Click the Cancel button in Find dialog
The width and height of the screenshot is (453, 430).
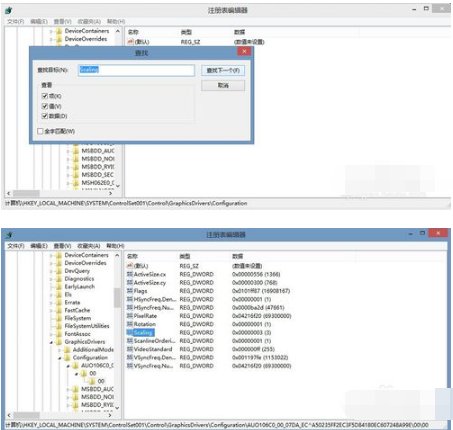223,85
